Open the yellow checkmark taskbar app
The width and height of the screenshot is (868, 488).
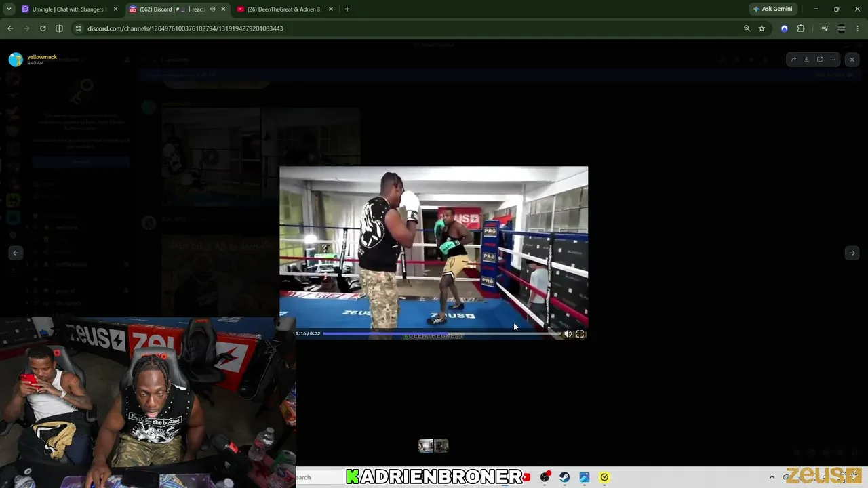(x=604, y=477)
